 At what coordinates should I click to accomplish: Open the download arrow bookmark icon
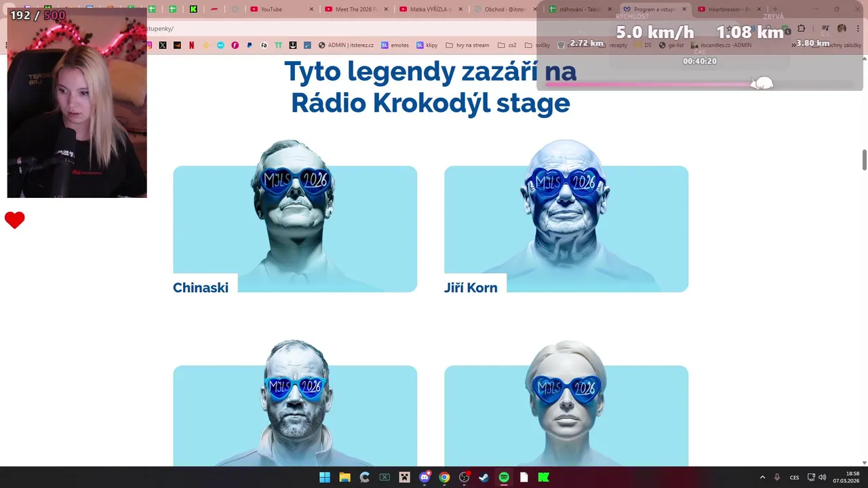coord(293,45)
